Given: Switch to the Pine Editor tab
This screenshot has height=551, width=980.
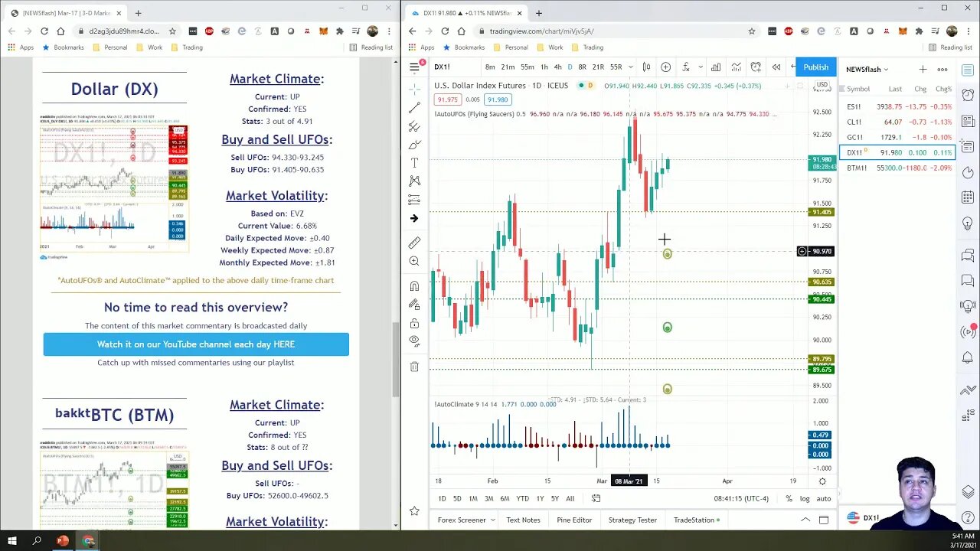Looking at the screenshot, I should pyautogui.click(x=574, y=520).
